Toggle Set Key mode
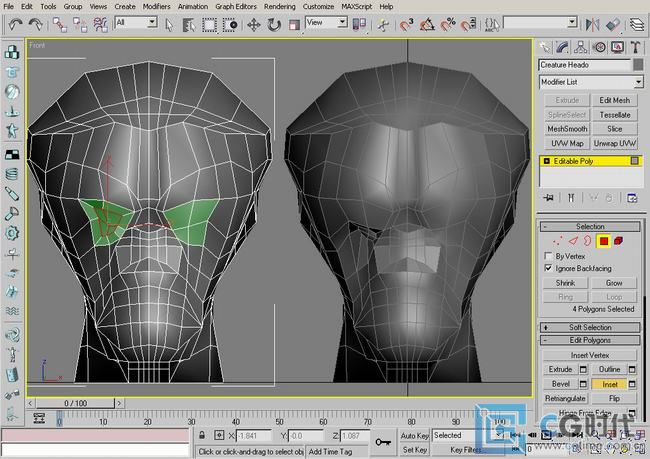This screenshot has height=459, width=650. coord(414,450)
